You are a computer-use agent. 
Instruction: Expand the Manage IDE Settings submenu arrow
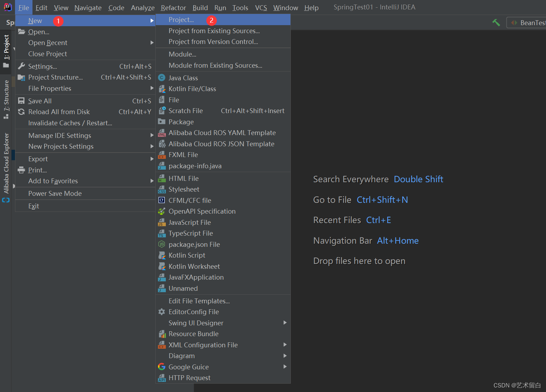tap(152, 135)
